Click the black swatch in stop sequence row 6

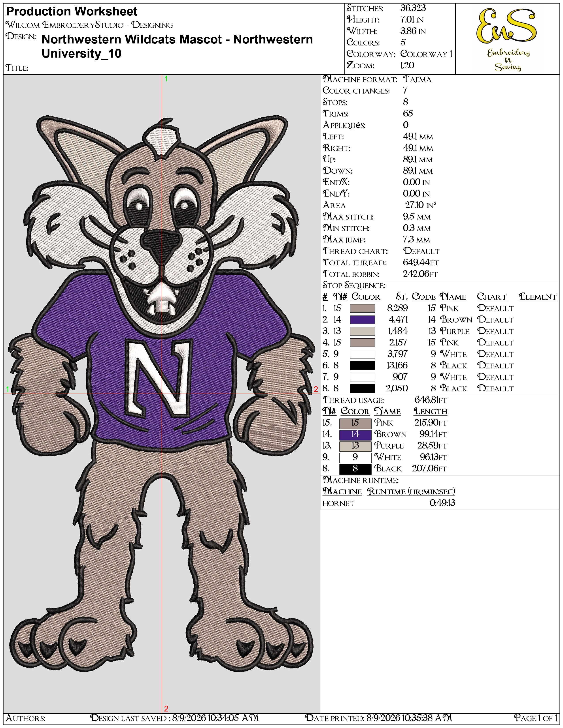tap(362, 365)
